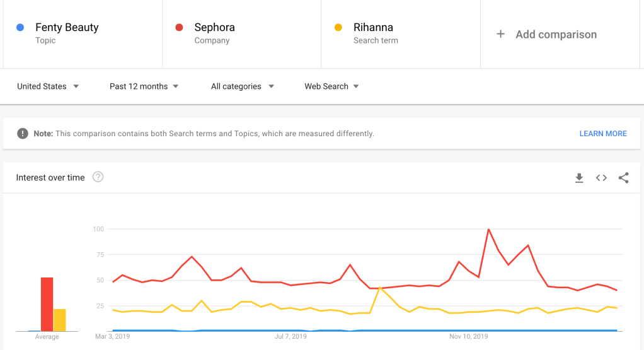Download the interest over time chart
This screenshot has height=350, width=644.
(x=579, y=178)
